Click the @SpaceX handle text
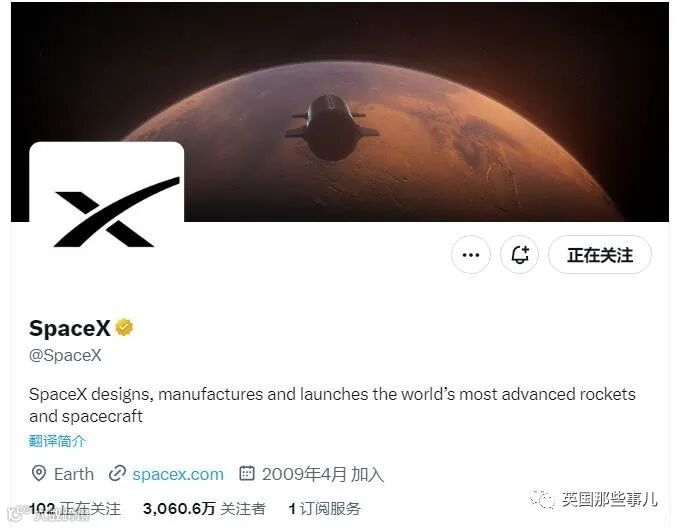This screenshot has height=528, width=679. (65, 355)
